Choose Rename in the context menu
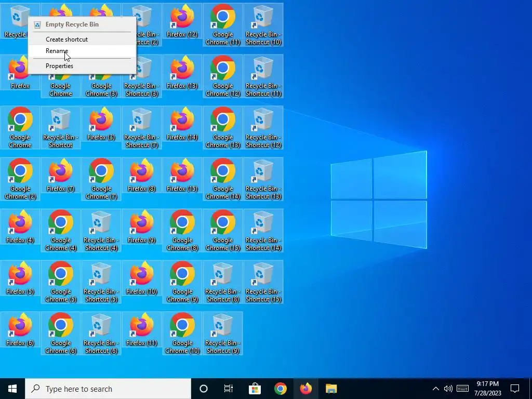This screenshot has height=399, width=532. coord(82,51)
